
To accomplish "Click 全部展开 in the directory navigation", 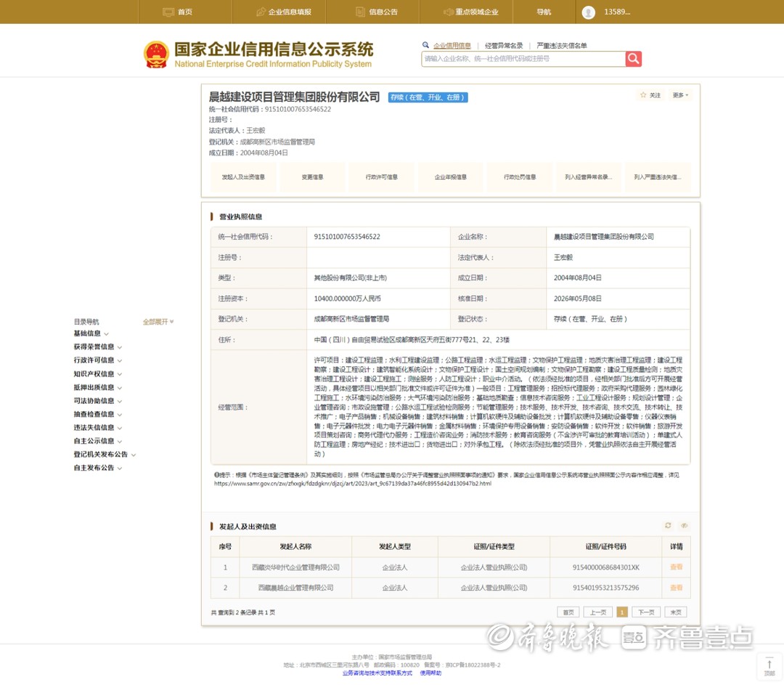I will (158, 322).
